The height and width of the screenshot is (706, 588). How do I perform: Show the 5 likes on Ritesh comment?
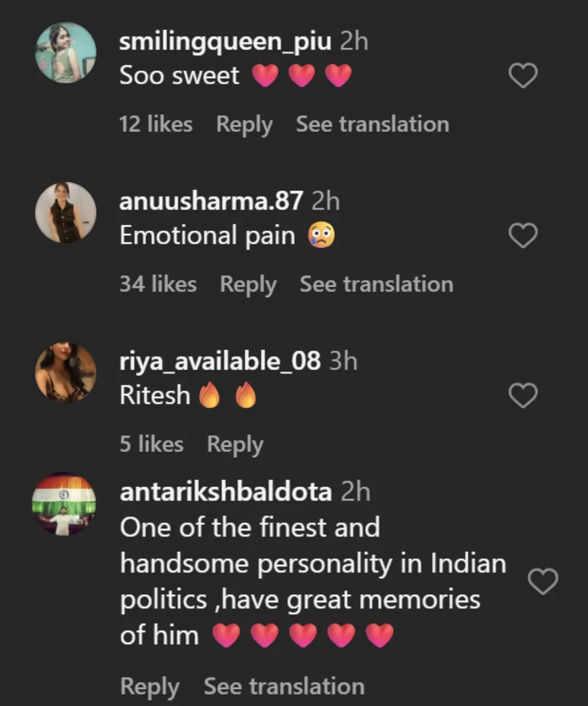click(151, 444)
